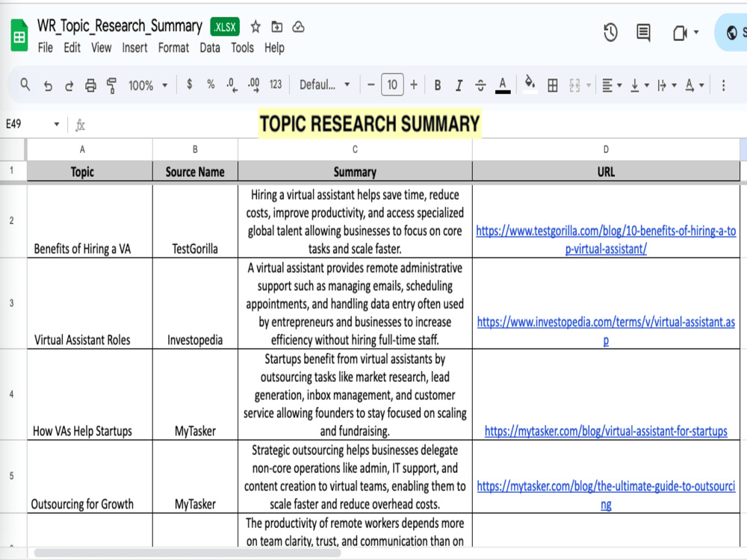Search the menus magnifier icon
Screen dimensions: 747x560
click(x=25, y=85)
